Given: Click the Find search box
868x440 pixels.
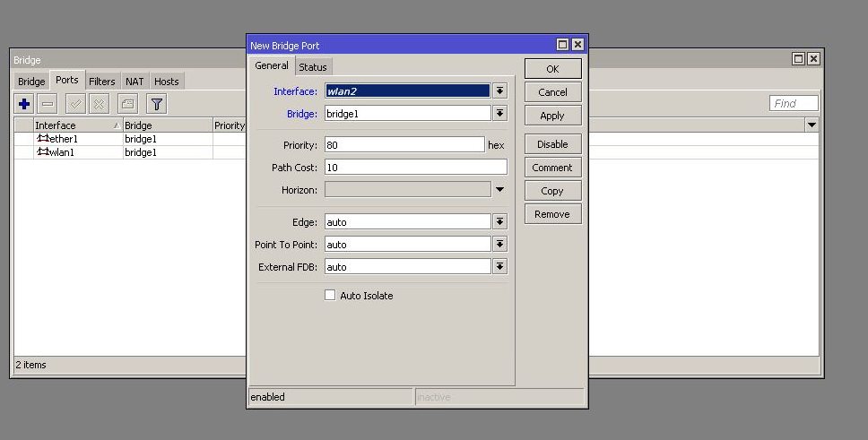Looking at the screenshot, I should tap(794, 103).
